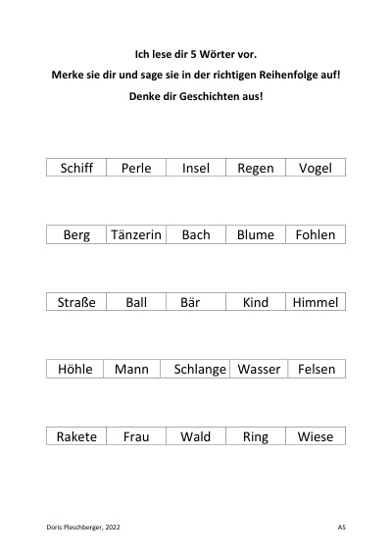392x556 pixels.
Task: Click the word 'Fohlen'
Action: click(x=316, y=234)
